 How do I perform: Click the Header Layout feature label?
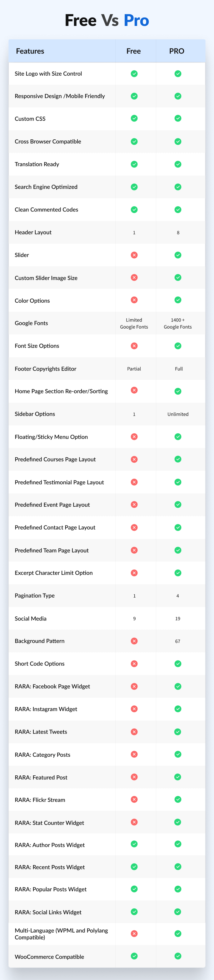point(33,232)
